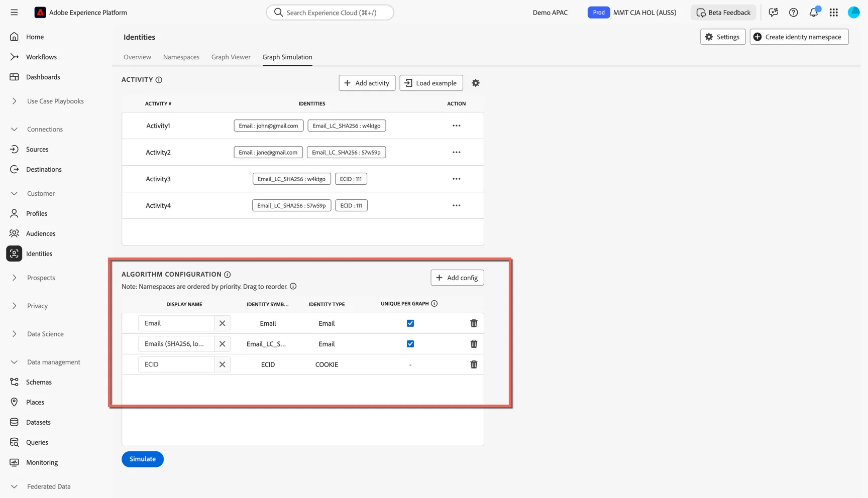This screenshot has width=868, height=498.
Task: Delete the ECID namespace config row
Action: (474, 364)
